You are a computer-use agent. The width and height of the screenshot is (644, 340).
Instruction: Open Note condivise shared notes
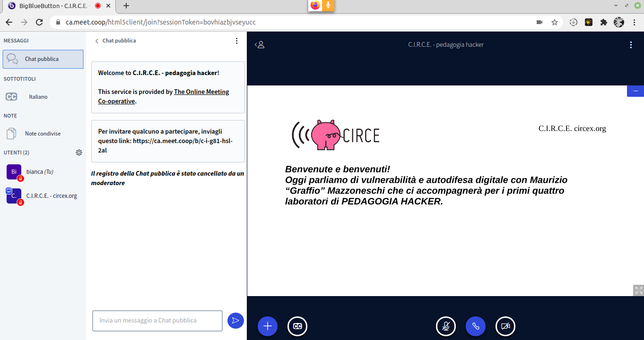[x=43, y=134]
